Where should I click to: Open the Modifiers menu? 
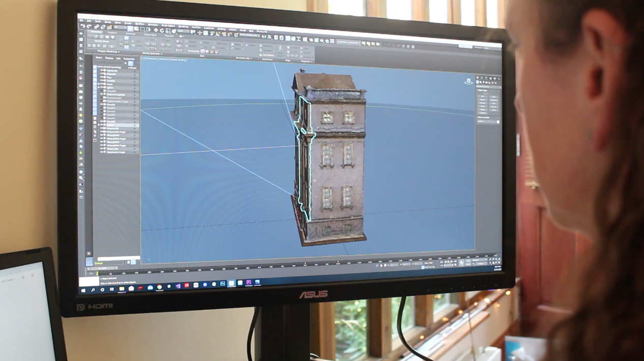click(139, 24)
